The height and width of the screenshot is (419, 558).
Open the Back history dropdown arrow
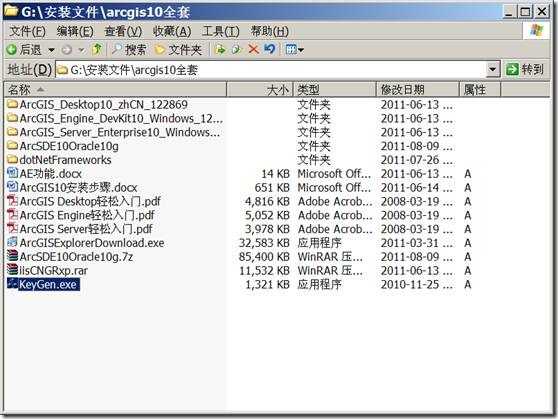tap(51, 50)
